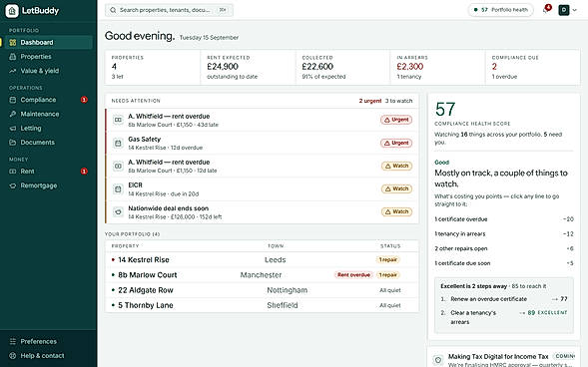Open the 22 Aldgate Row property

(262, 290)
